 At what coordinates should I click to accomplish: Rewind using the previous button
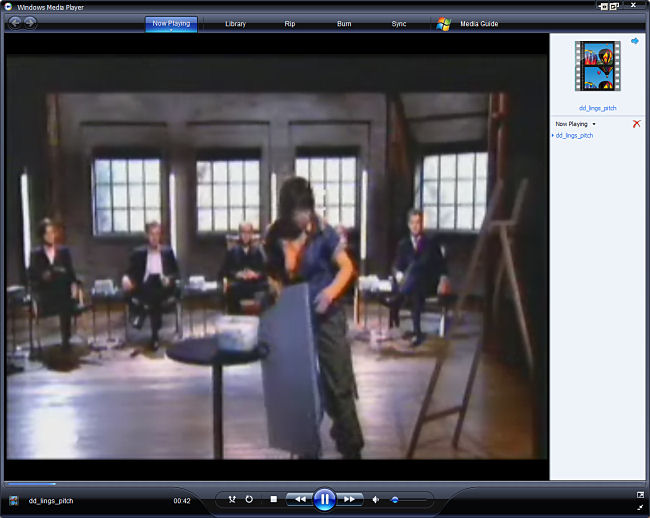(300, 499)
